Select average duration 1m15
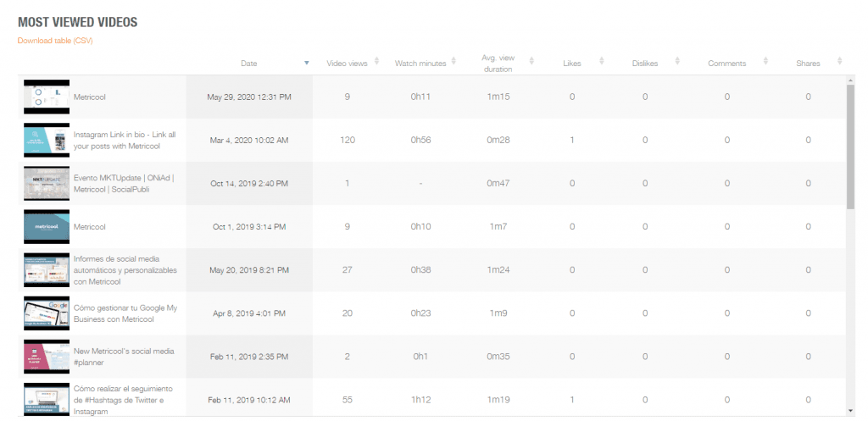 498,97
